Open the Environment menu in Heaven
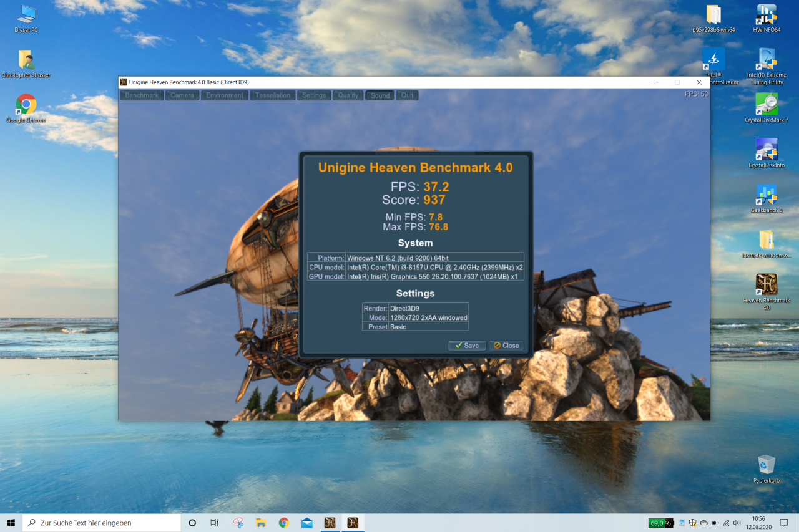 (x=225, y=95)
